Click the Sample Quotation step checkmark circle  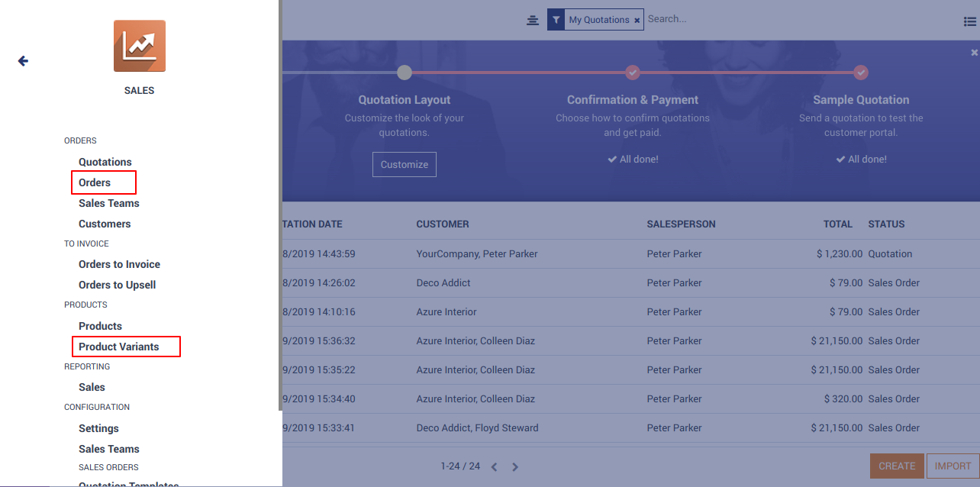pyautogui.click(x=861, y=73)
